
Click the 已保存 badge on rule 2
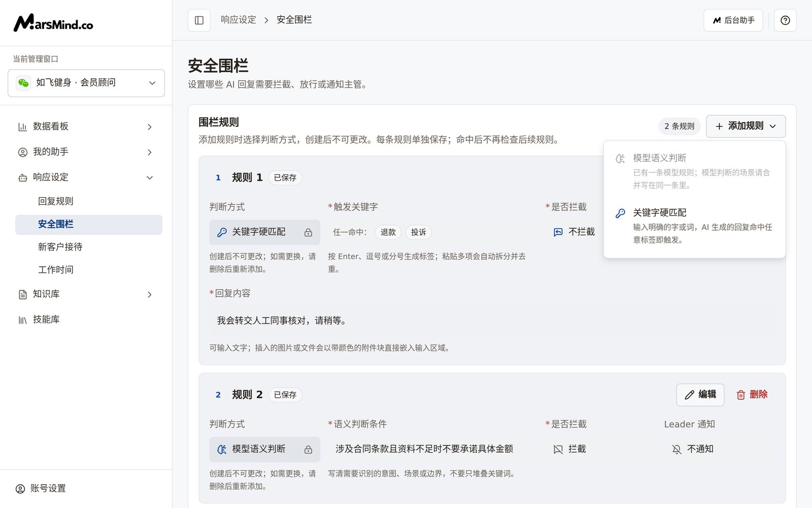(x=285, y=395)
